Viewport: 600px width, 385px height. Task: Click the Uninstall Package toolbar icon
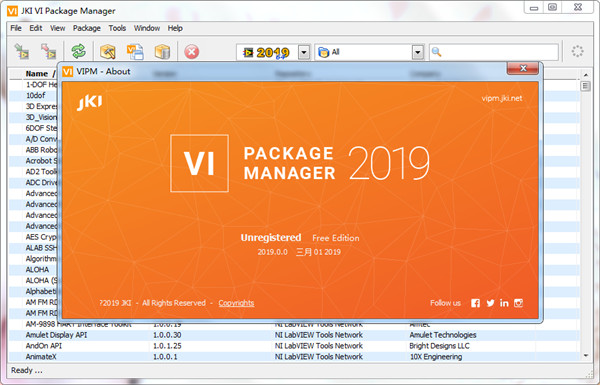(x=49, y=51)
